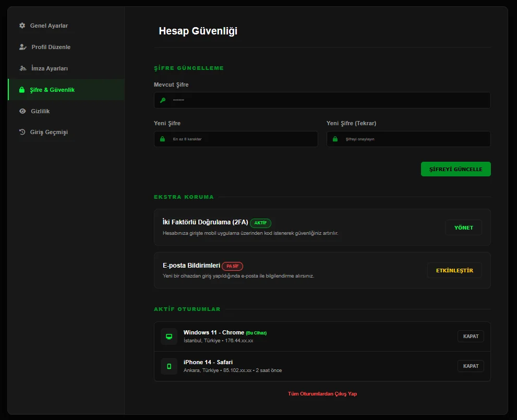
Task: Click İstanbul, Türkiye • 176.44.xx.xx text
Action: pyautogui.click(x=218, y=341)
